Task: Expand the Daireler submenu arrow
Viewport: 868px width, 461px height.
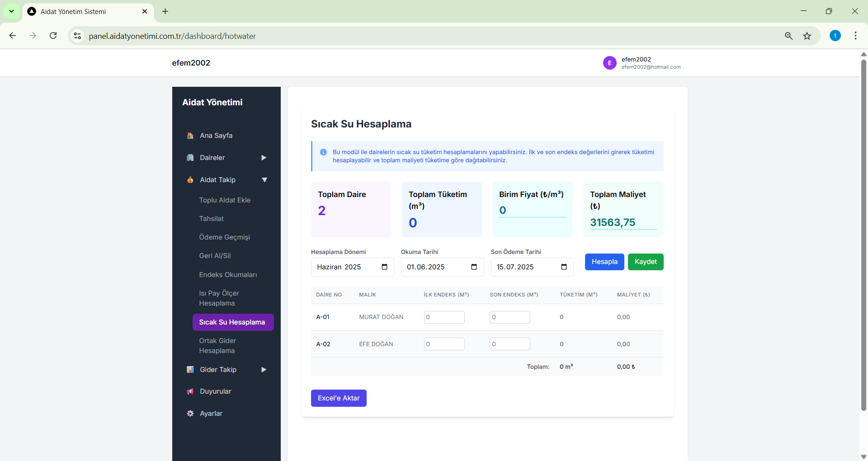Action: (x=264, y=158)
